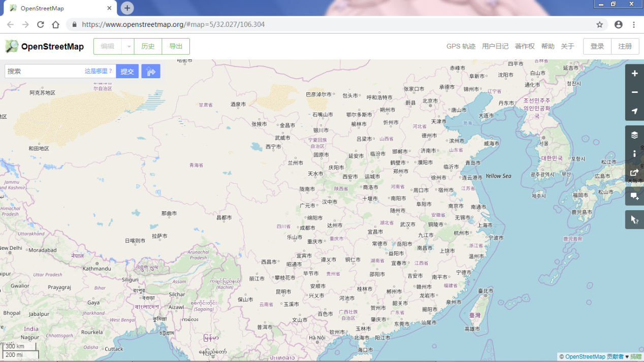Click the 捐赠 donate link

636,357
